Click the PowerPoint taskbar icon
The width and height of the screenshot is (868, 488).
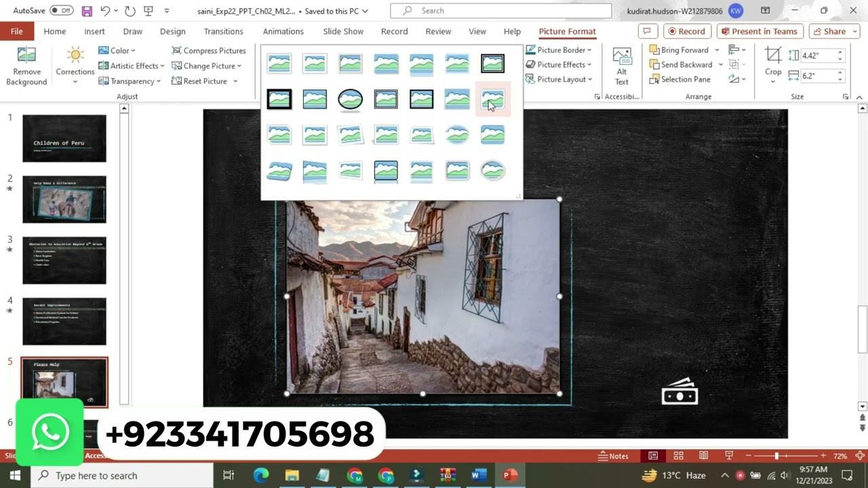510,475
